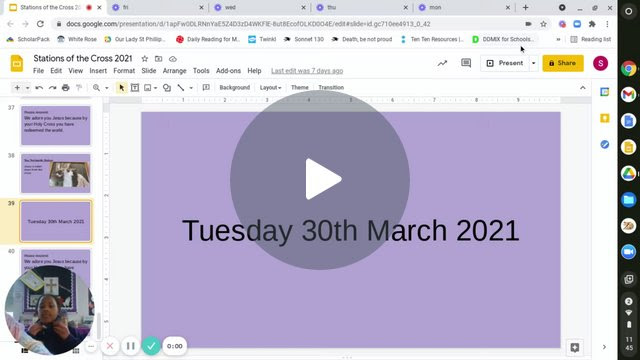Click the undo arrow icon

[39, 87]
